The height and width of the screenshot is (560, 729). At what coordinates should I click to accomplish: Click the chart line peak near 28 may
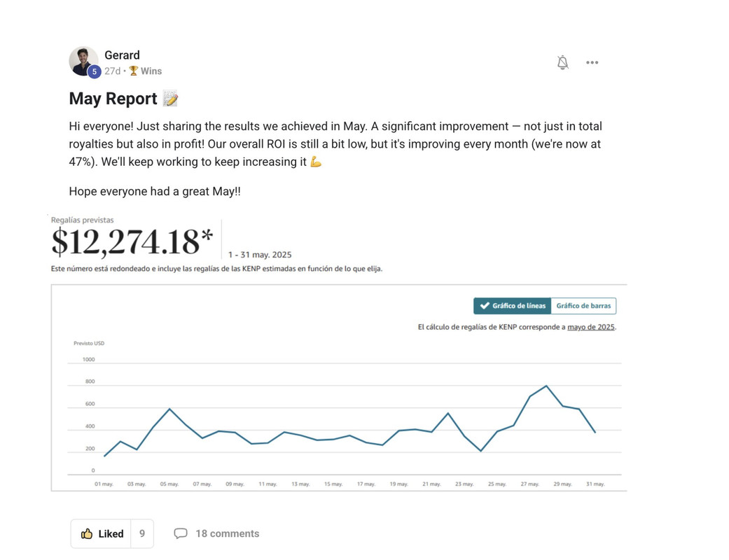tap(546, 386)
